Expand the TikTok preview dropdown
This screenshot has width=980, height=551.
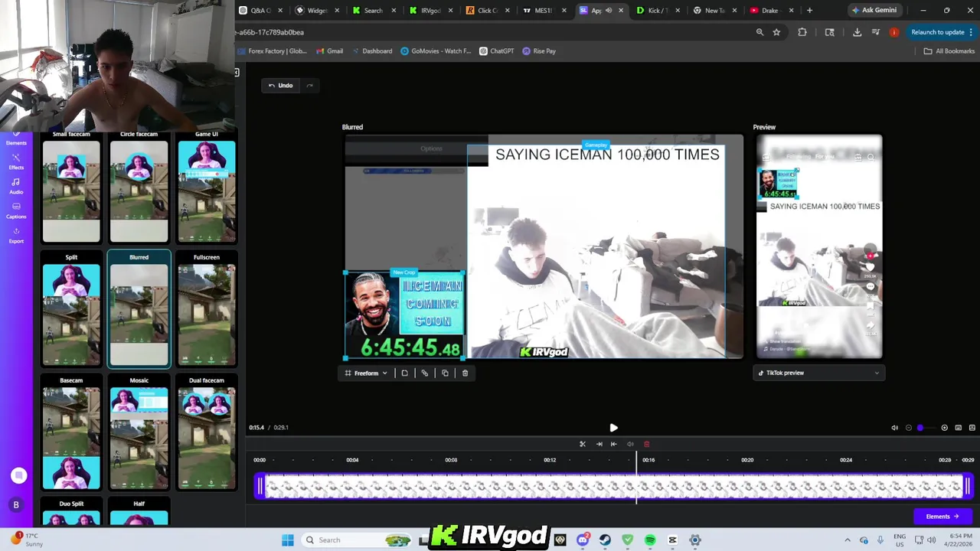pos(819,373)
